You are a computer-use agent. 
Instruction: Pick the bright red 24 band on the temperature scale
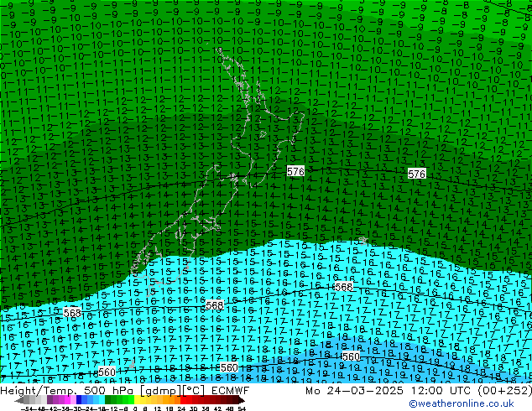pos(183,401)
